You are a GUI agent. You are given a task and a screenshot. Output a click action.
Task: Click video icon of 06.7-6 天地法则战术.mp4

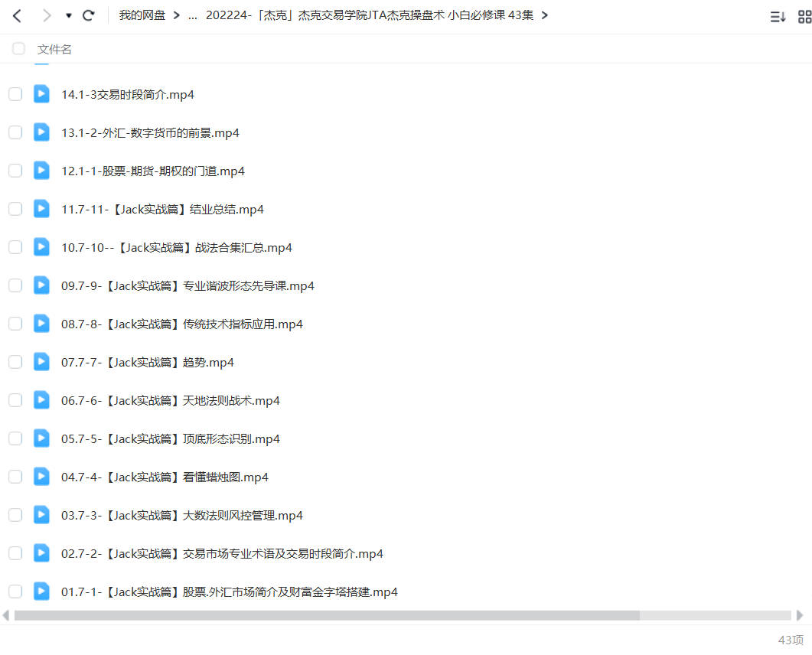[x=41, y=399]
